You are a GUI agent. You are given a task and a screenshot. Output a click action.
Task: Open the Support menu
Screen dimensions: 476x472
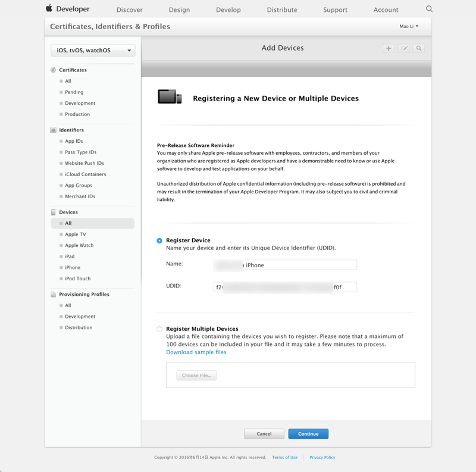(335, 10)
